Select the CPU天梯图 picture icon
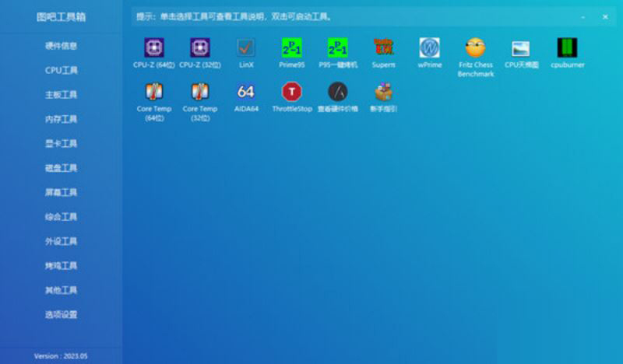623x364 pixels. tap(521, 48)
